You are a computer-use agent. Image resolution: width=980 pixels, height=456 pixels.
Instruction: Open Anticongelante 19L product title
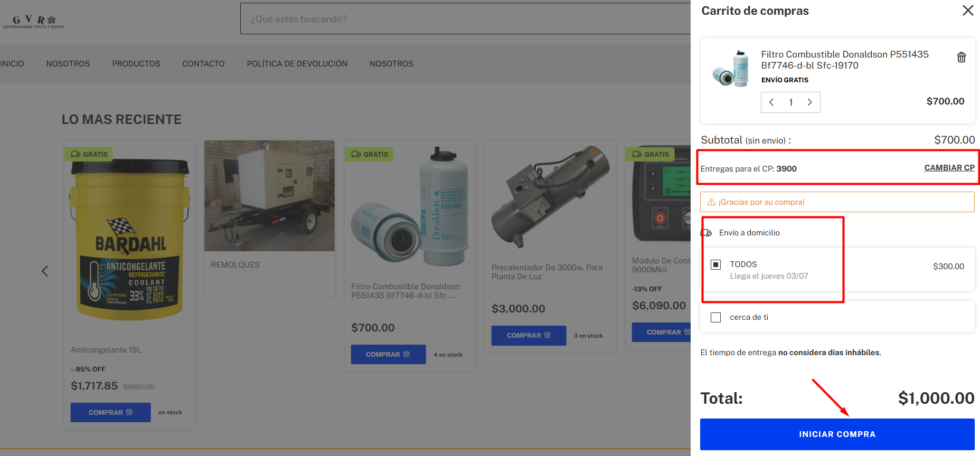(106, 350)
